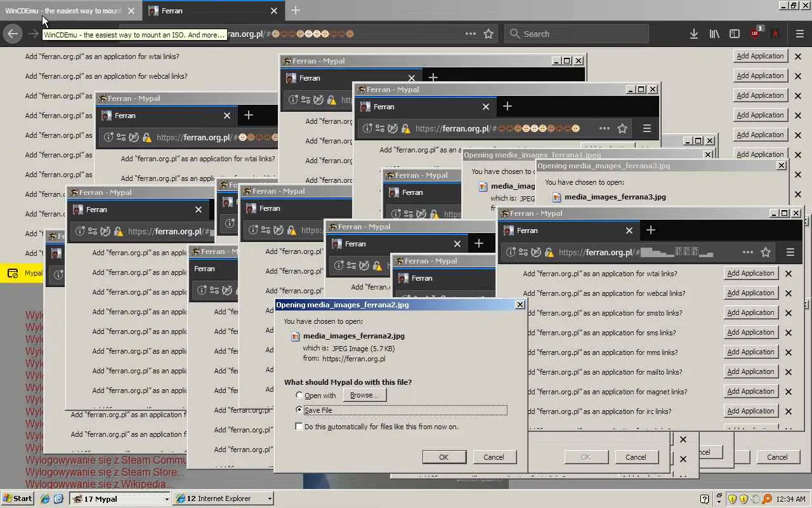Viewport: 812px width, 508px height.
Task: Click the red 'Wylogowywanie się z Wikipedia...' text
Action: click(99, 484)
